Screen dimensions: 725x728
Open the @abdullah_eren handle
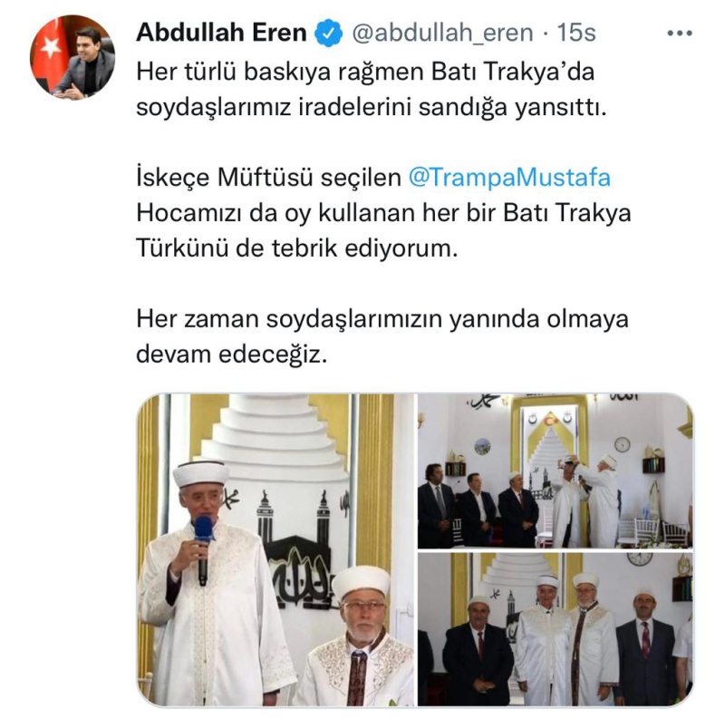pos(443,34)
